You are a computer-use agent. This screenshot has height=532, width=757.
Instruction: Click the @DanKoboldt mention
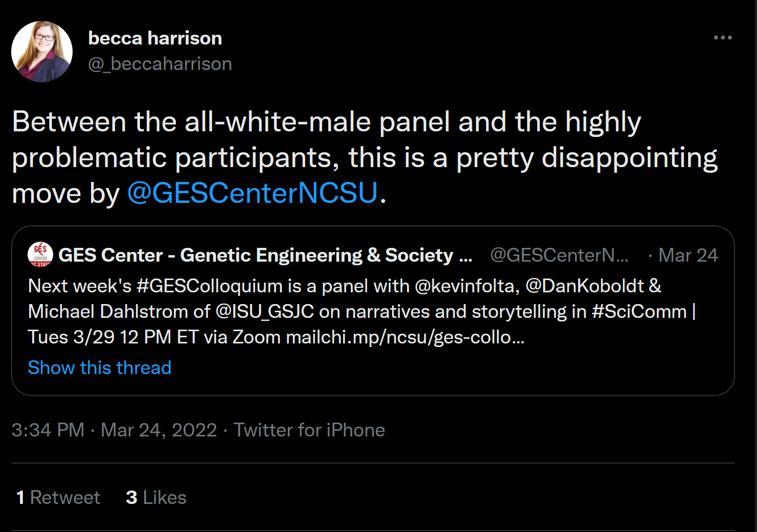(x=585, y=286)
